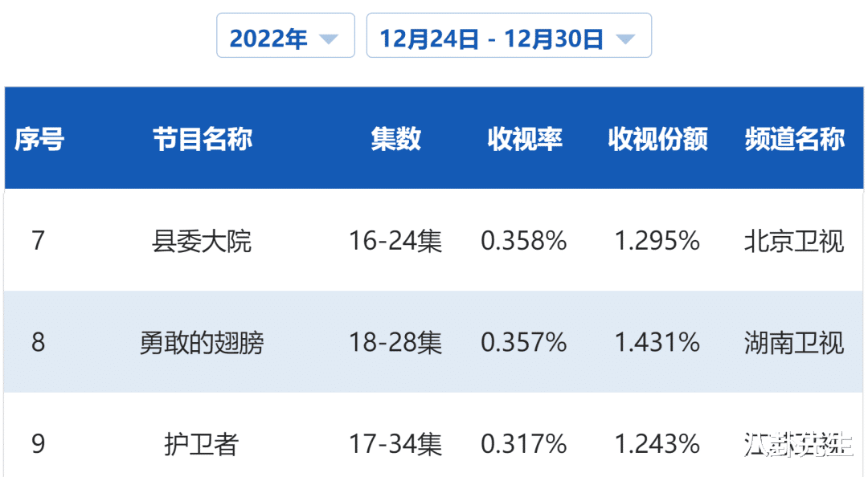This screenshot has height=477, width=868.
Task: Click 湖南卫视 channel name
Action: pyautogui.click(x=794, y=342)
